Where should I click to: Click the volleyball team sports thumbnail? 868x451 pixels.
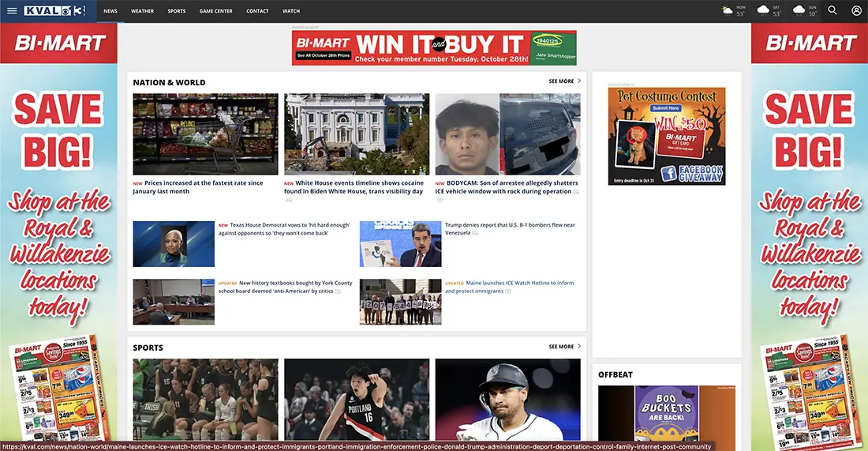[x=205, y=400]
